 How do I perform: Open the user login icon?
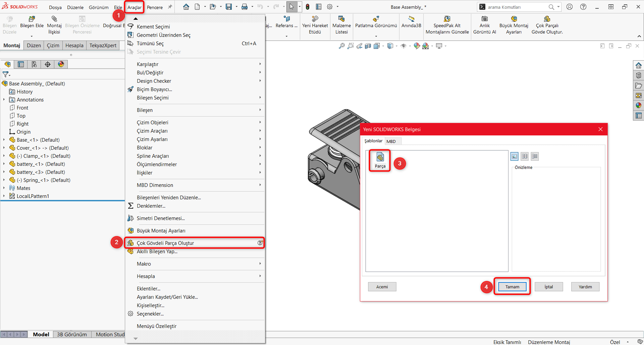click(570, 7)
